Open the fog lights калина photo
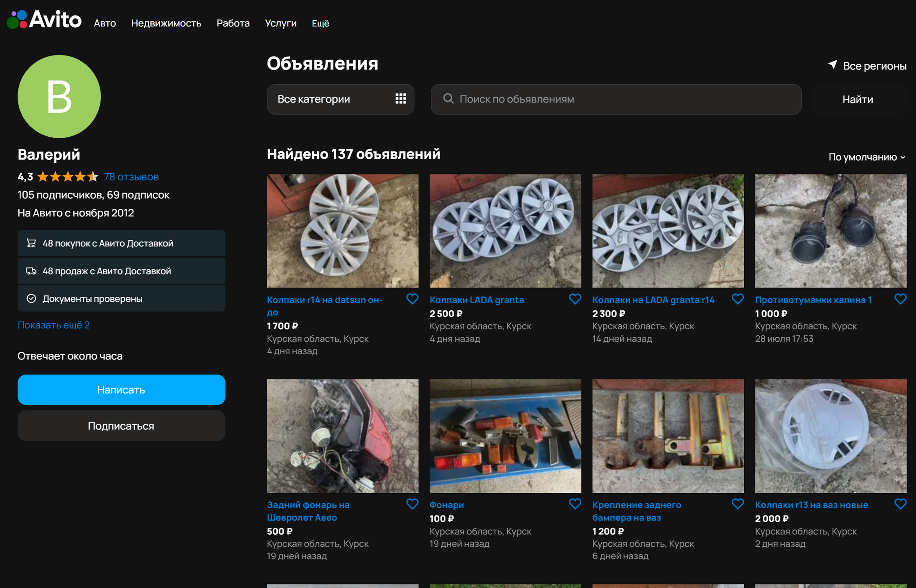This screenshot has height=588, width=916. click(x=831, y=231)
